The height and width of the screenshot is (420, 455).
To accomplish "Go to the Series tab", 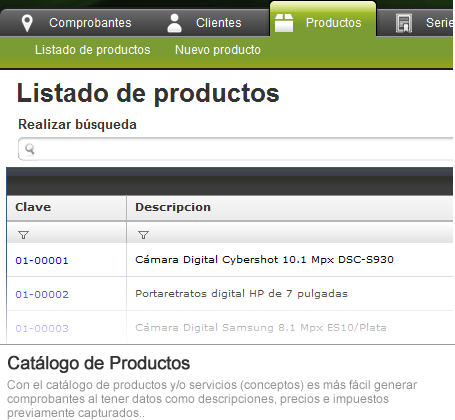I will click(440, 23).
